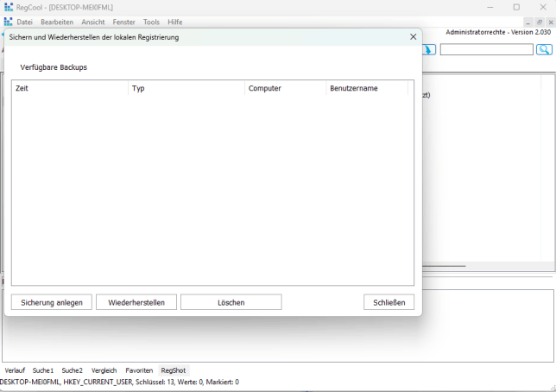Click the blue arrow icon beside search field
Image resolution: width=556 pixels, height=392 pixels.
(x=429, y=50)
